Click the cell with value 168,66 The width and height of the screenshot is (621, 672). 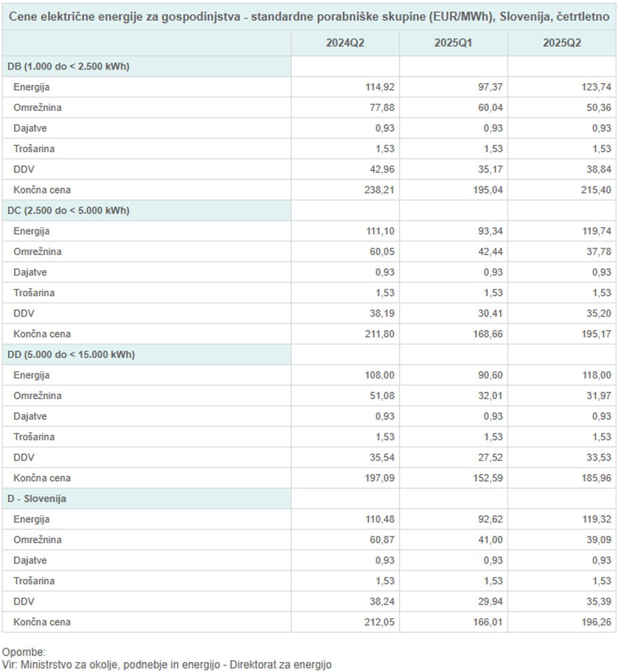[488, 334]
